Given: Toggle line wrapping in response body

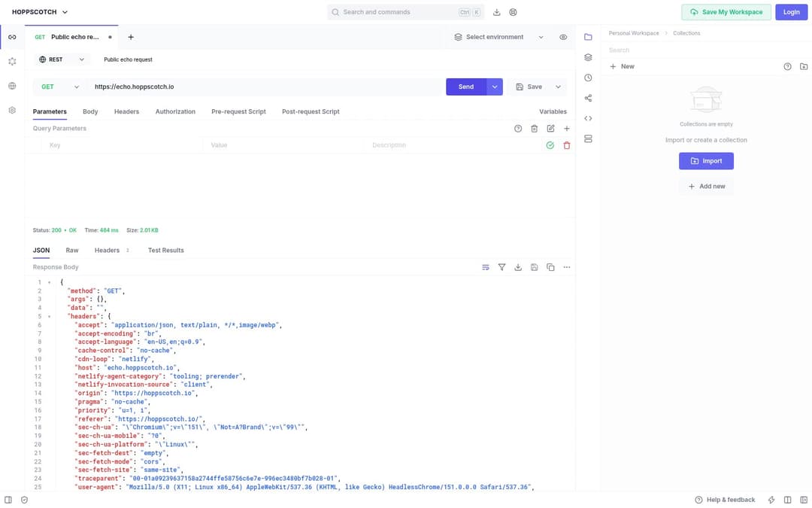Looking at the screenshot, I should tap(485, 267).
